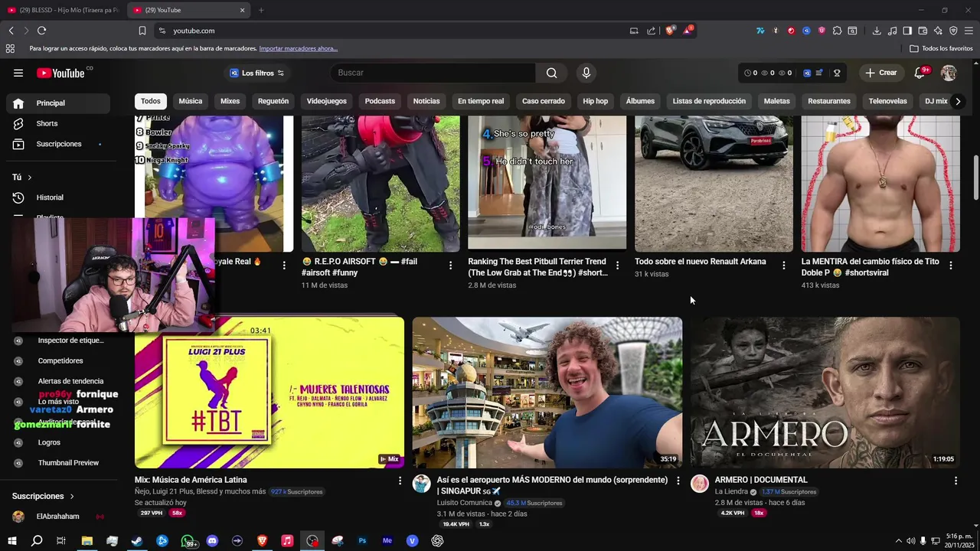
Task: Open the notifications bell
Action: point(920,73)
